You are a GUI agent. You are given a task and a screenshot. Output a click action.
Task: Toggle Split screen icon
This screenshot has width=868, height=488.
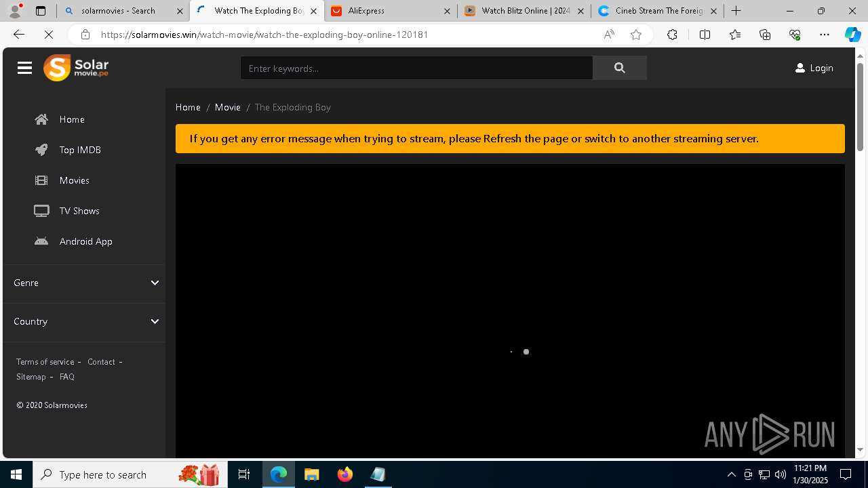(705, 35)
